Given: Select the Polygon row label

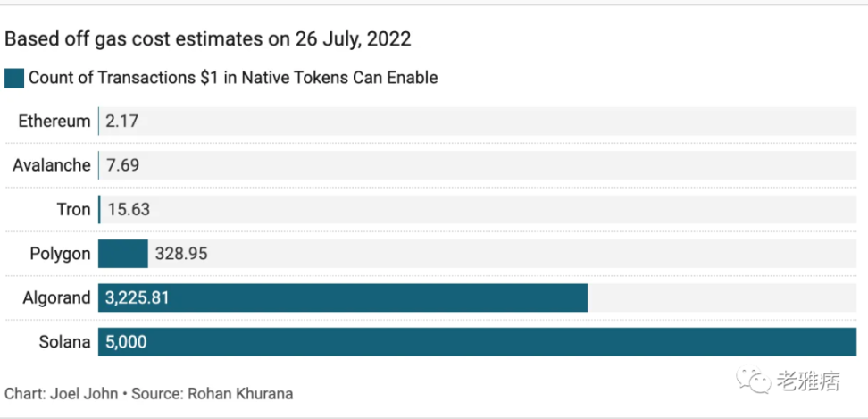Looking at the screenshot, I should coord(60,254).
